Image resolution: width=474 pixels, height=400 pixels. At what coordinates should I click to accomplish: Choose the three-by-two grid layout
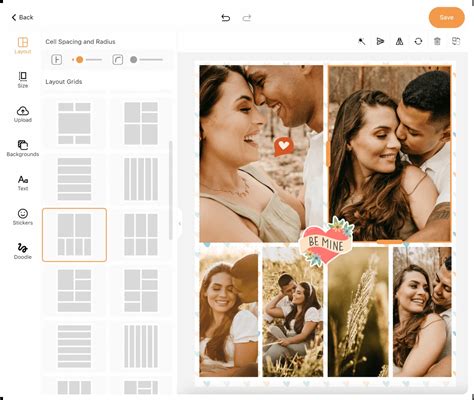coord(141,235)
